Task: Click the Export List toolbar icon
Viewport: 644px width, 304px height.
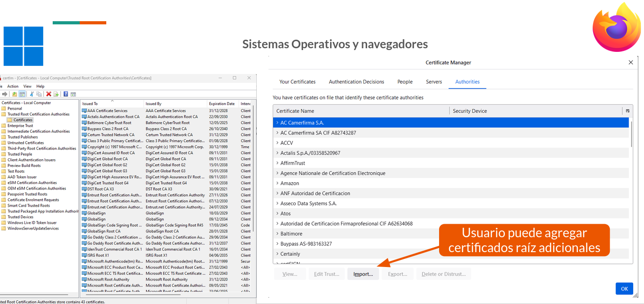Action: pyautogui.click(x=56, y=94)
